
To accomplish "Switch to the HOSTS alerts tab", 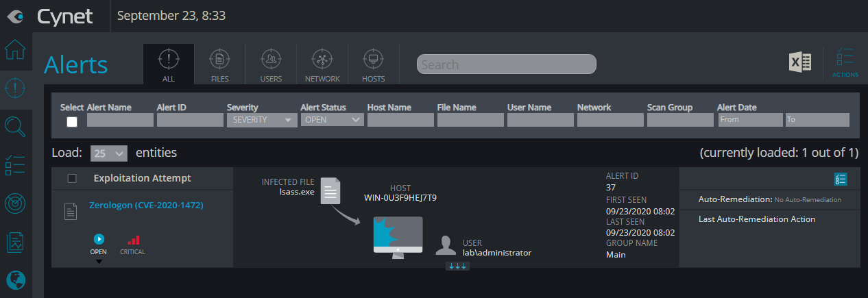I will click(374, 65).
